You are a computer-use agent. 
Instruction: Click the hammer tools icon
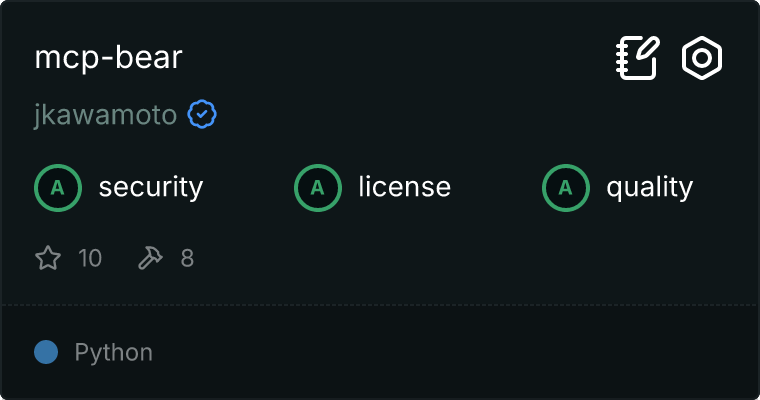pyautogui.click(x=150, y=257)
